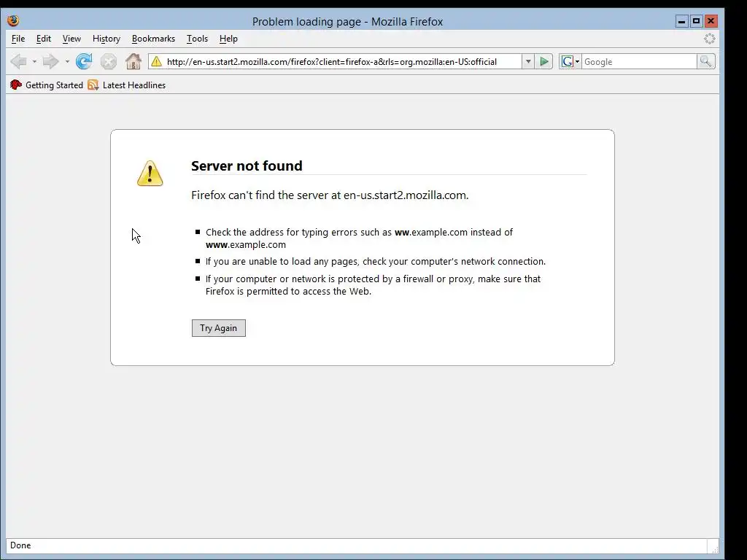Click the Forward arrow navigation button

[50, 61]
